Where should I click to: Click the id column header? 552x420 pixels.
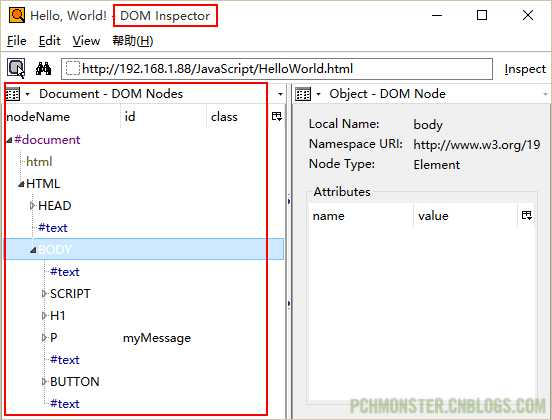(x=164, y=117)
